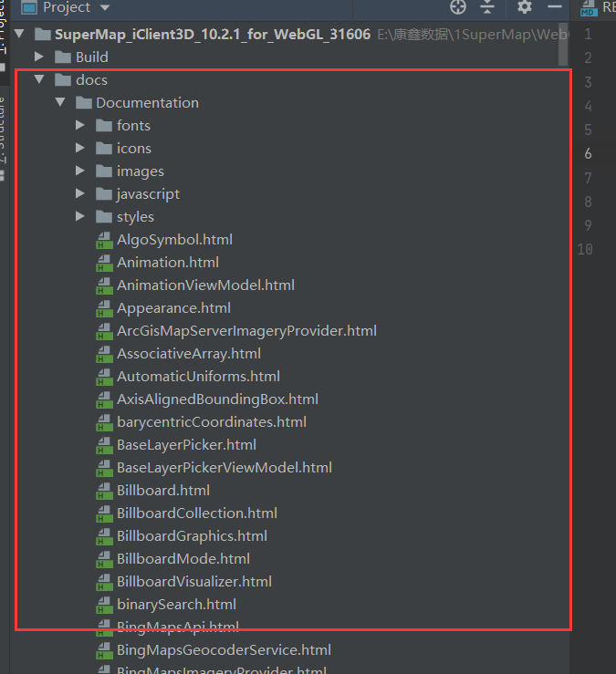Open Project panel settings gear

(x=525, y=7)
